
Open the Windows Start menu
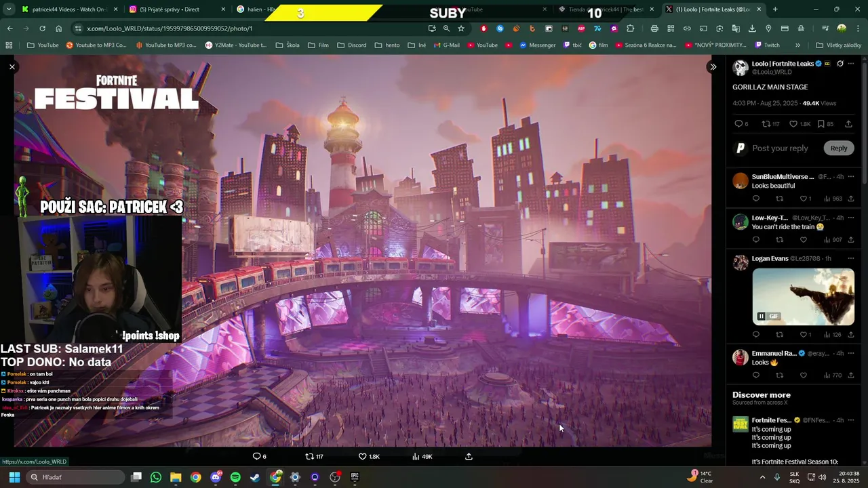14,477
